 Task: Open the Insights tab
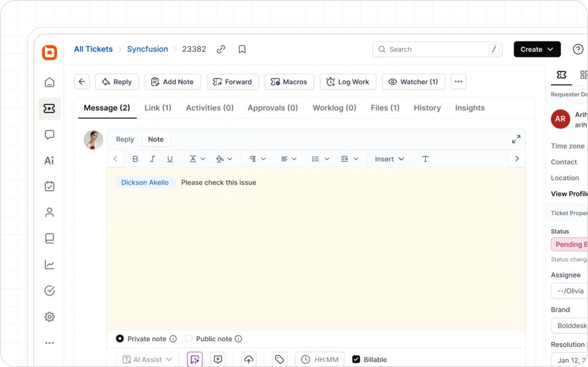(x=470, y=108)
